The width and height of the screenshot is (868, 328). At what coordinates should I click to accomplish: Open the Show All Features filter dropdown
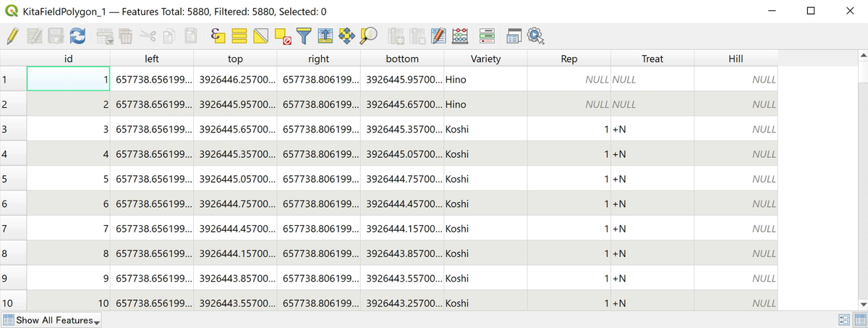point(51,320)
